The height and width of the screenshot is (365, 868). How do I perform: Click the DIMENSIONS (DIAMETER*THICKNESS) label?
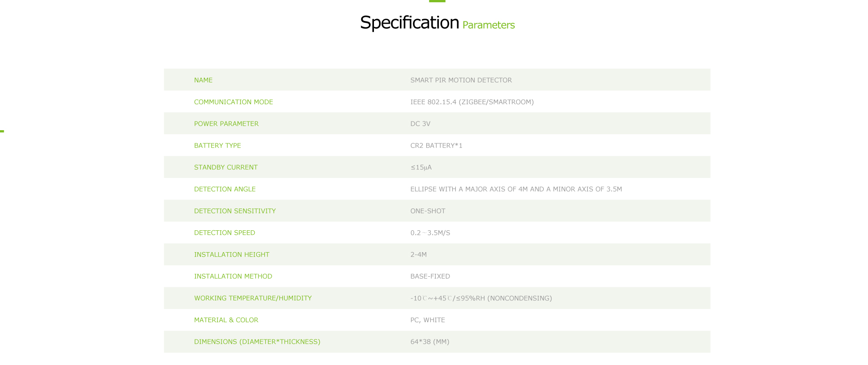click(257, 342)
